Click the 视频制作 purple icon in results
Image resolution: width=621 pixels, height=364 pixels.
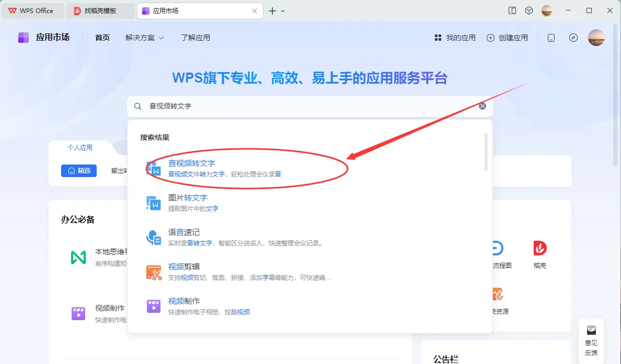point(153,306)
